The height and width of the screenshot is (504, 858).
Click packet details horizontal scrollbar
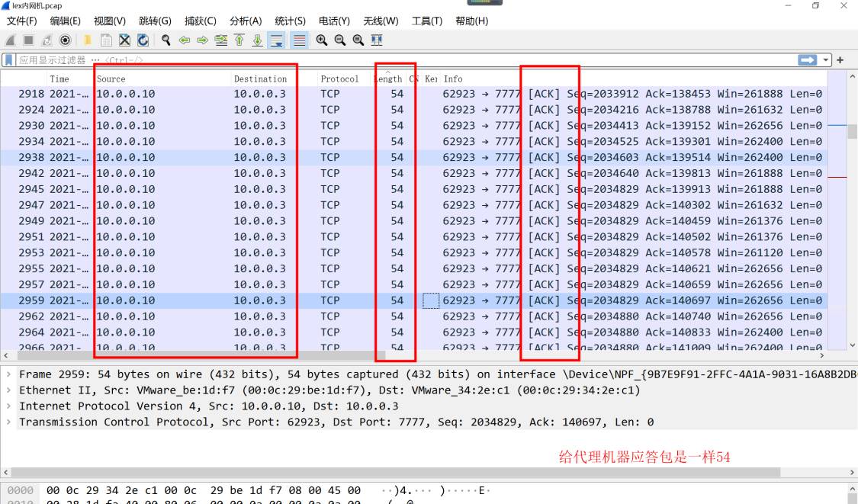coord(395,472)
